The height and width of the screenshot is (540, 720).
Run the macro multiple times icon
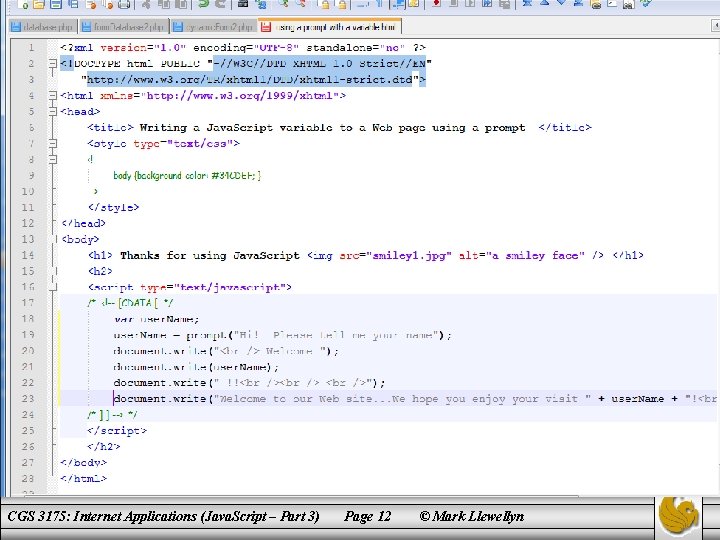coord(487,4)
